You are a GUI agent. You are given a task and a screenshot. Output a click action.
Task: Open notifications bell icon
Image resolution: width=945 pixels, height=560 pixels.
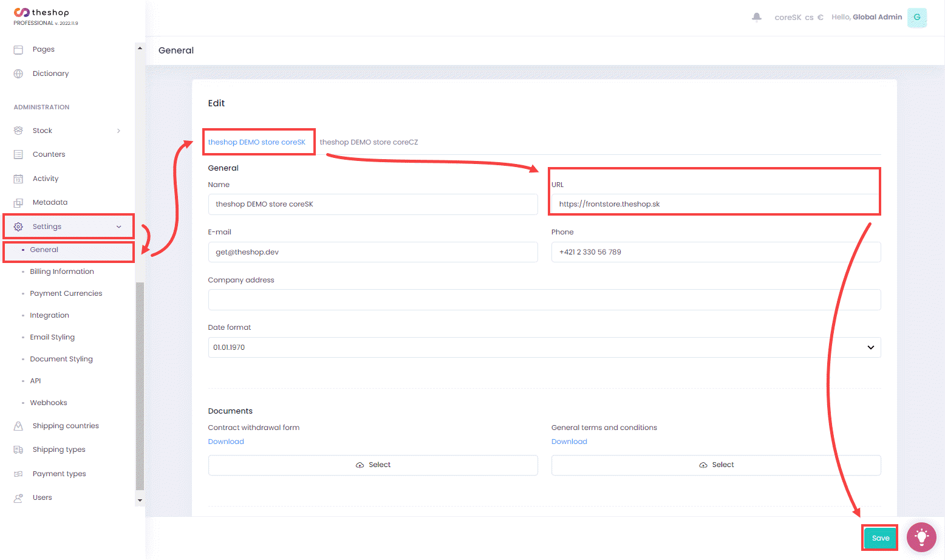click(x=757, y=17)
